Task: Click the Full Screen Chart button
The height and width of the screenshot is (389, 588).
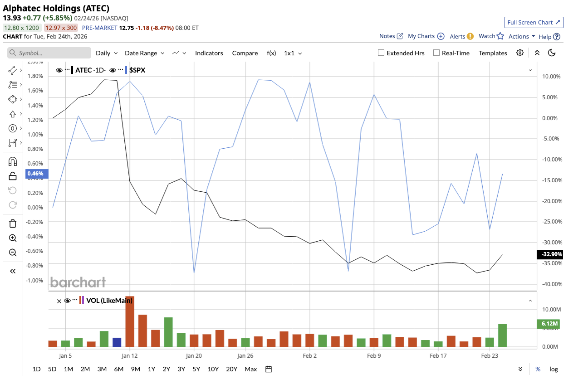Action: 534,22
